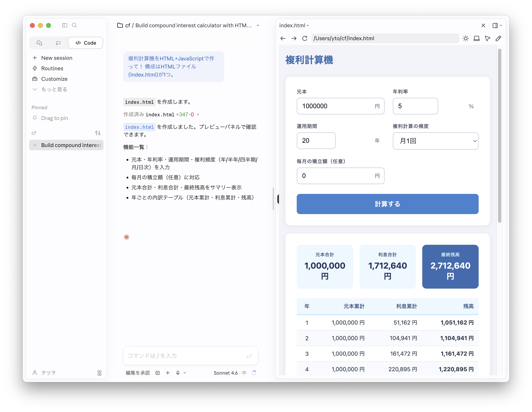The width and height of the screenshot is (532, 412).
Task: Click the 利息合計 summary card
Action: [x=387, y=267]
